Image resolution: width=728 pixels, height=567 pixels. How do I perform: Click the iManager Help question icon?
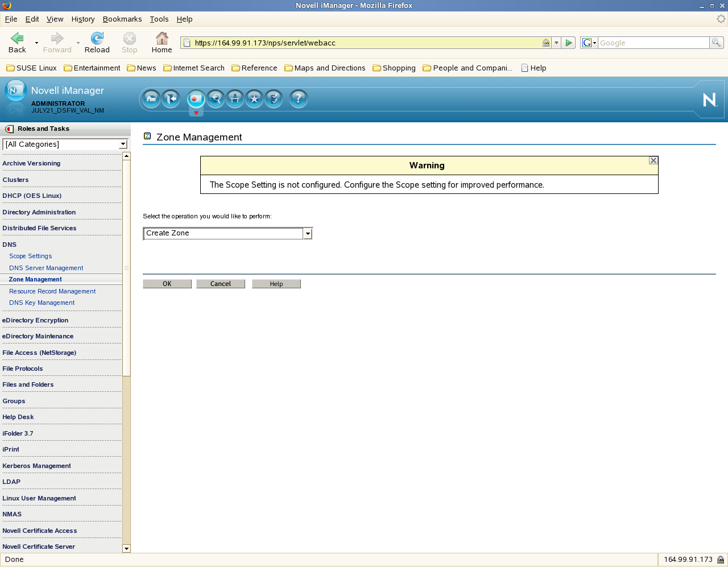click(299, 99)
